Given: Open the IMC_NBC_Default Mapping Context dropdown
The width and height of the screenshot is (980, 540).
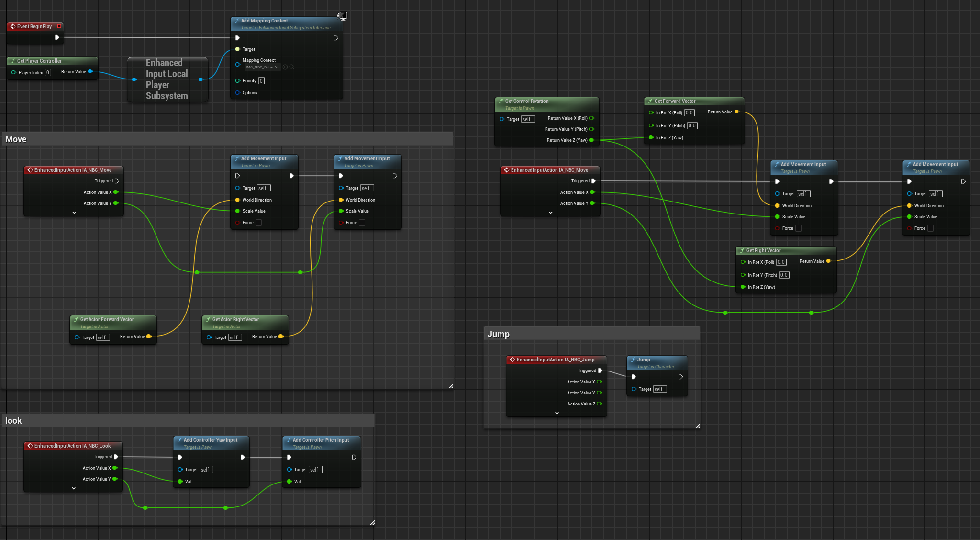Looking at the screenshot, I should click(262, 67).
